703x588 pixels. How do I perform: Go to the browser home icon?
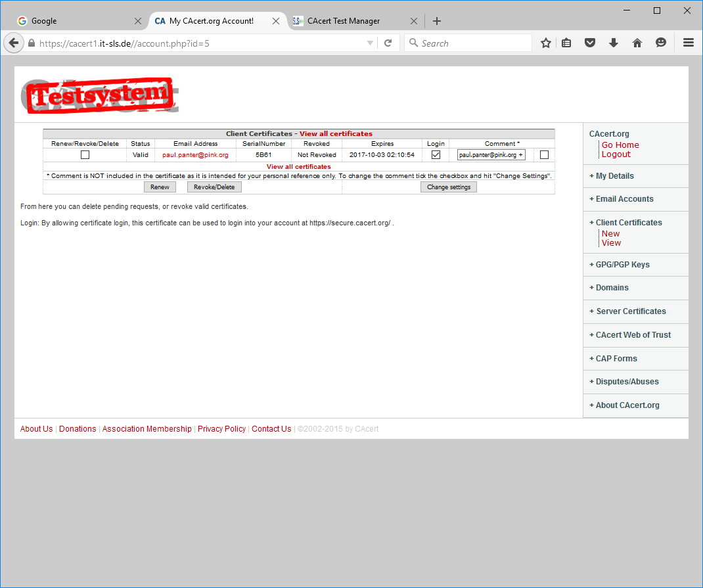pos(637,43)
